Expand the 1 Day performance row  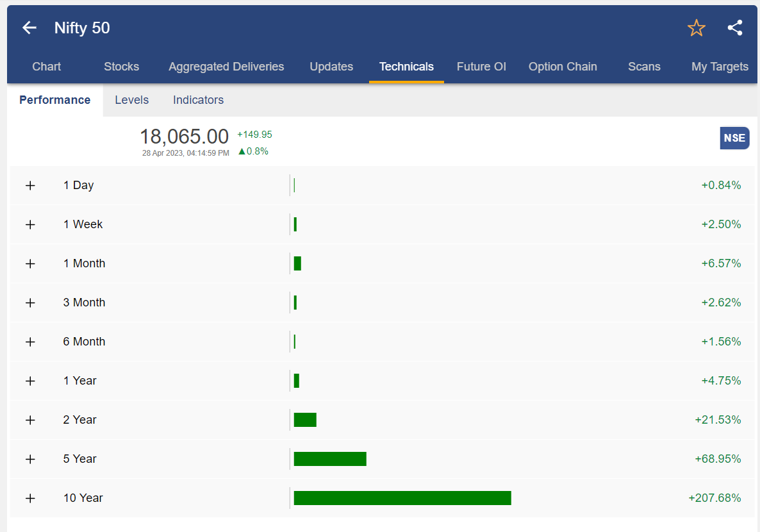pos(30,185)
